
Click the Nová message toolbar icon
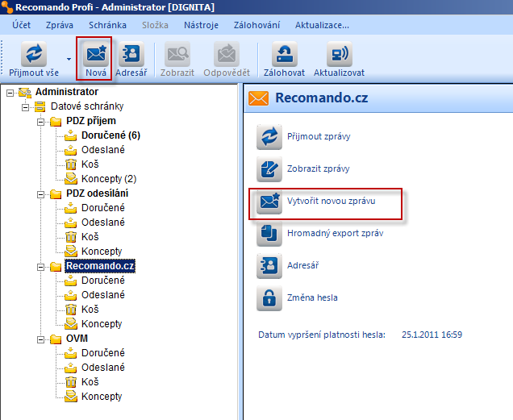pos(96,54)
